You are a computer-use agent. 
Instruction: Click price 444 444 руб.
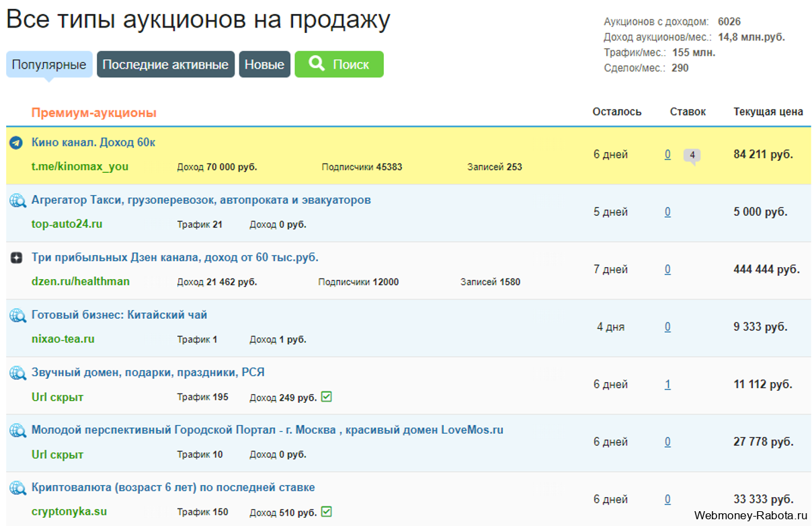[766, 270]
